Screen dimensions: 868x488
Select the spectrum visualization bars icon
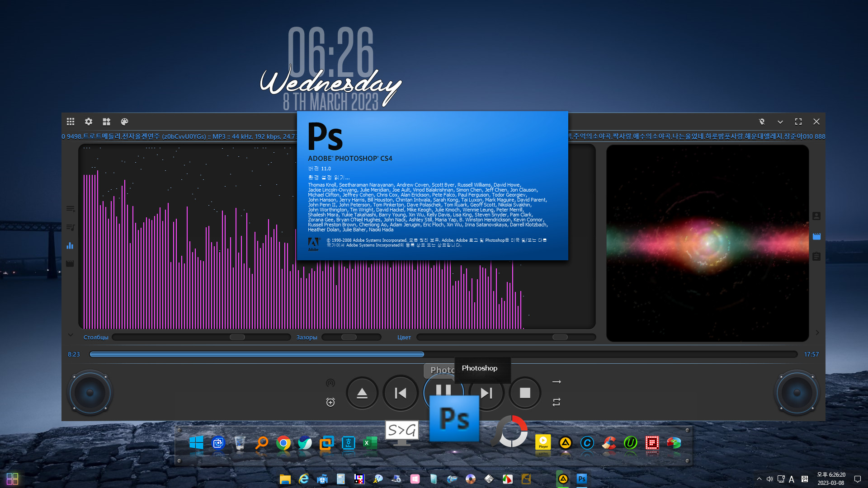(70, 246)
